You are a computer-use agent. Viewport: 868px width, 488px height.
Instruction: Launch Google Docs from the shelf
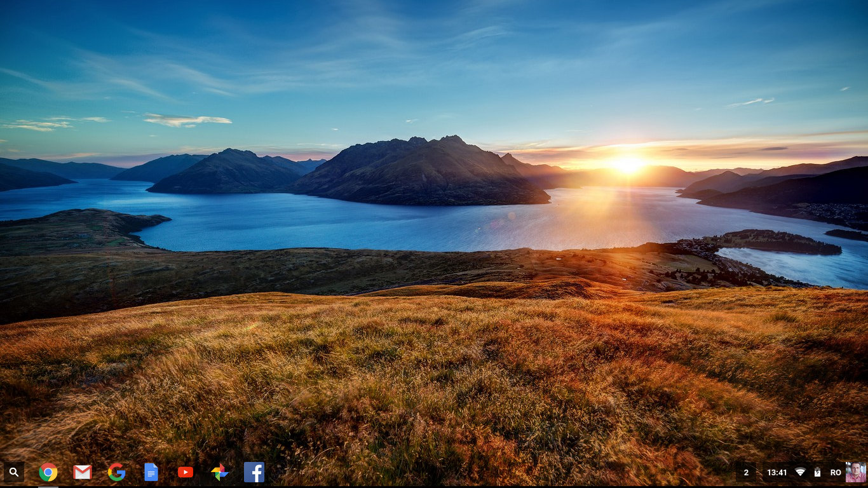(151, 472)
